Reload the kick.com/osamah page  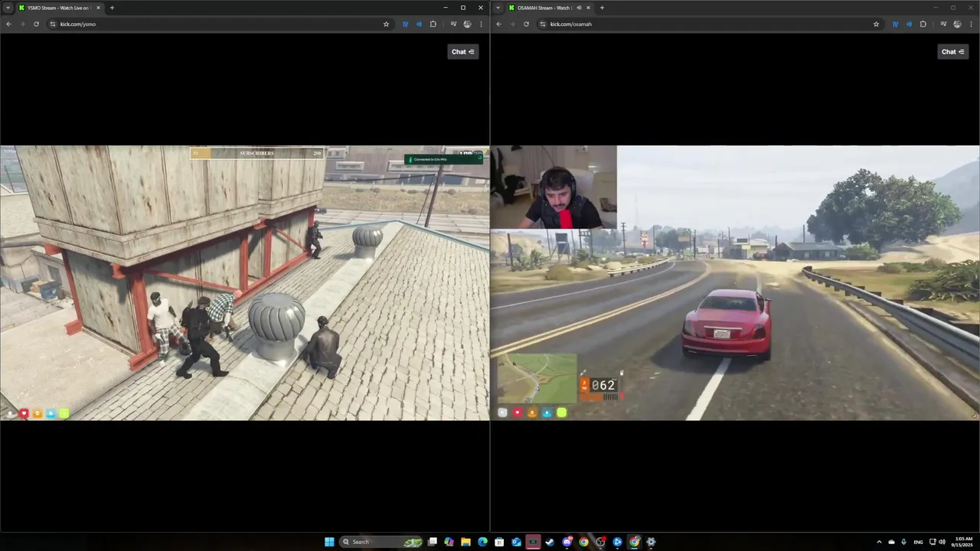pyautogui.click(x=526, y=24)
